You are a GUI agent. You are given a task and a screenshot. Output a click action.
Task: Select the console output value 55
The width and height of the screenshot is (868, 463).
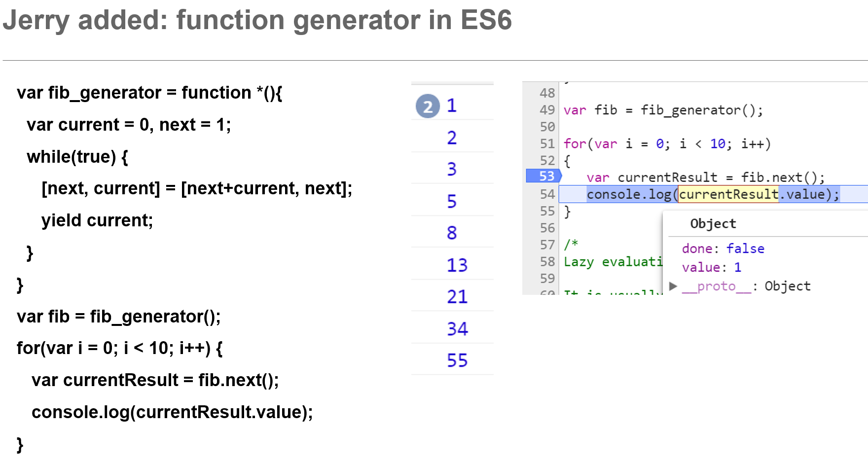coord(457,360)
